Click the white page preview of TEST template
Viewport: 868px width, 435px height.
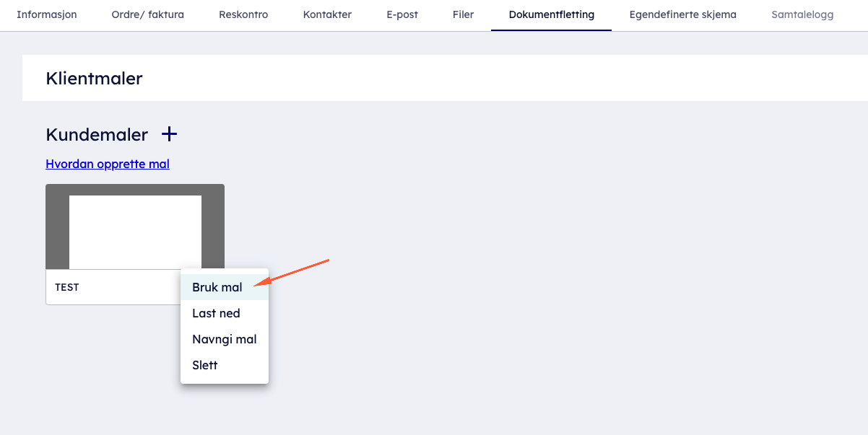point(135,232)
